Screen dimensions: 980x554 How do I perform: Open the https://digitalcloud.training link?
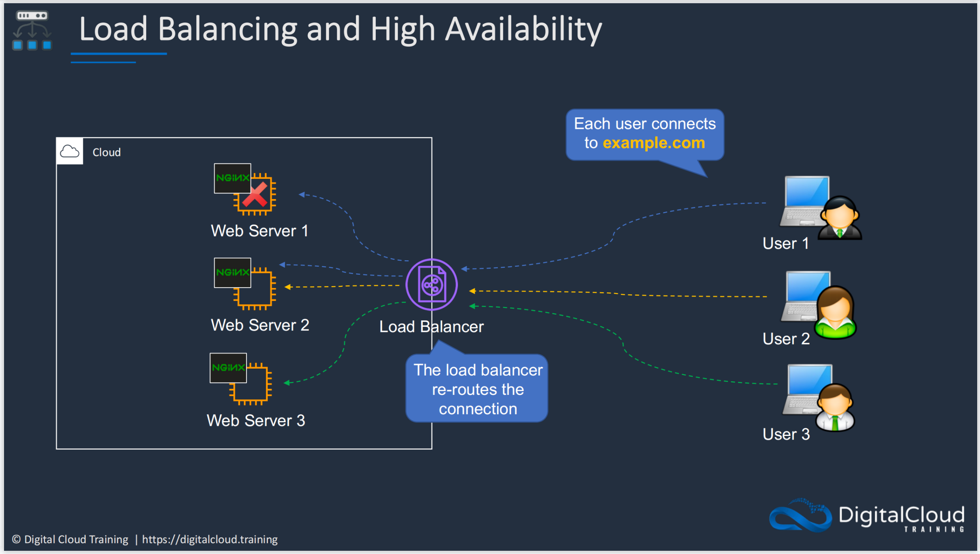click(210, 539)
